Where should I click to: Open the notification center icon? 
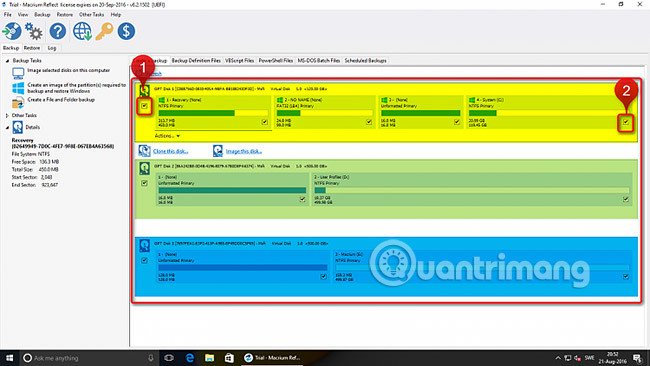[637, 358]
